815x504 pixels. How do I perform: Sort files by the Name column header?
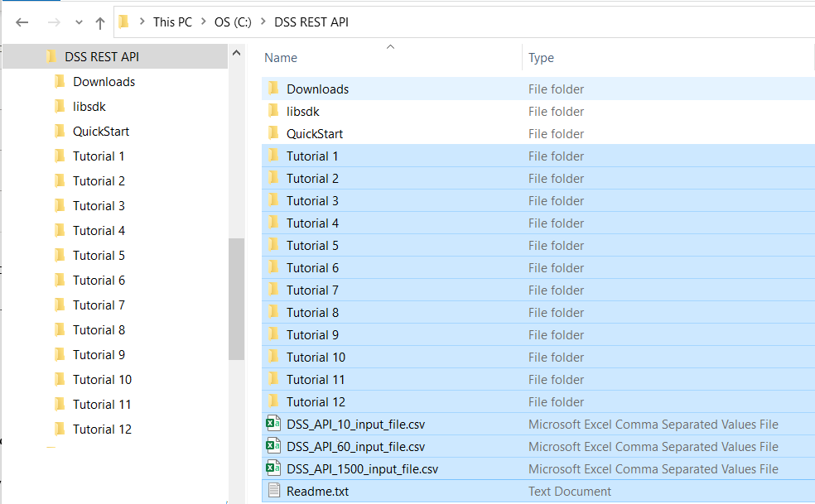(281, 58)
